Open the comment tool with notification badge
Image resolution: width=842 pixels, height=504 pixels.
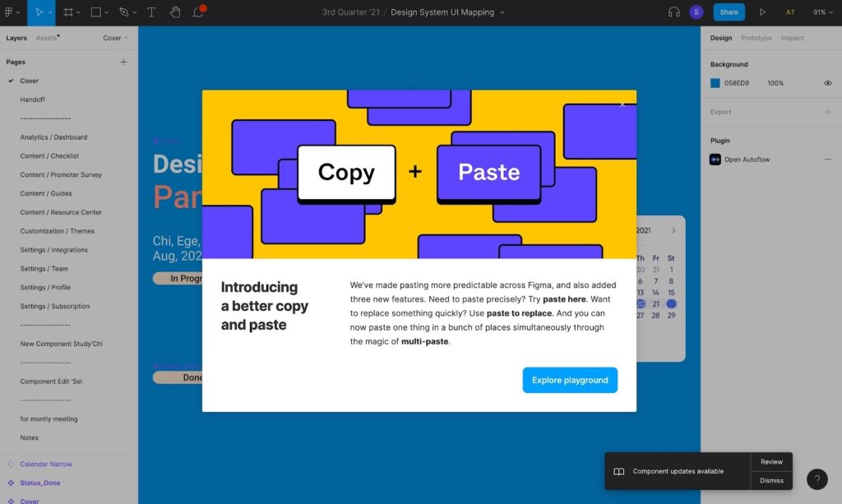198,12
